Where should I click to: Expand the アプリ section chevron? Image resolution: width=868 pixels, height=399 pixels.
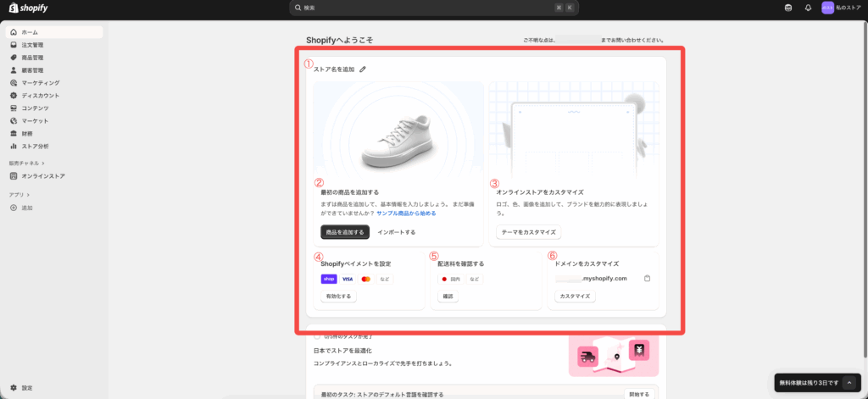point(28,195)
